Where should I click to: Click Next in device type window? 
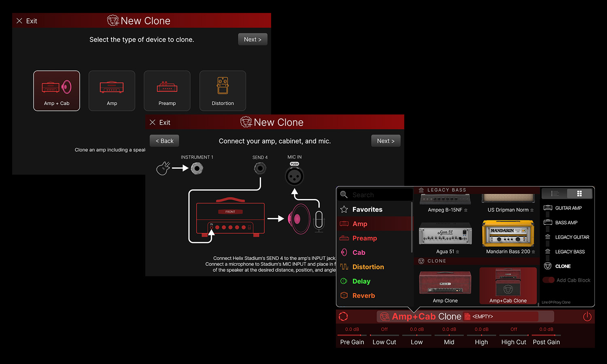253,39
